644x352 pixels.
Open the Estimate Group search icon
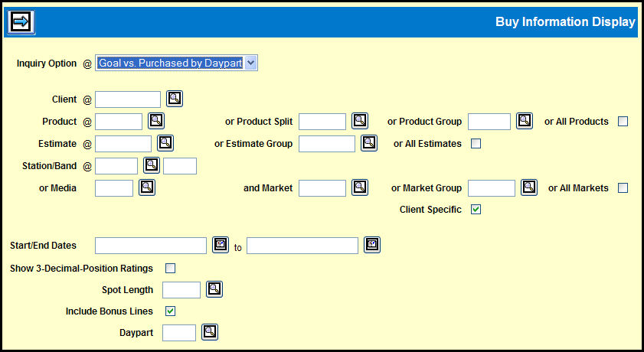coord(369,143)
